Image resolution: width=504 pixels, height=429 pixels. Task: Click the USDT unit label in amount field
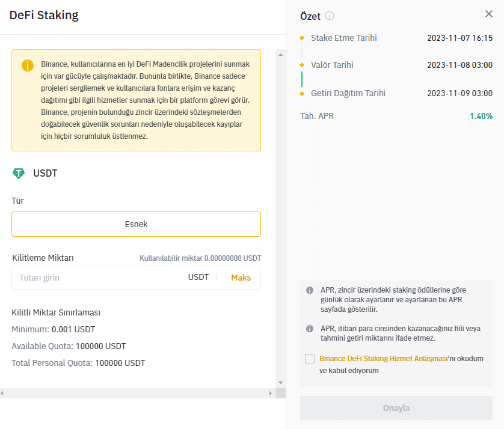coord(198,278)
